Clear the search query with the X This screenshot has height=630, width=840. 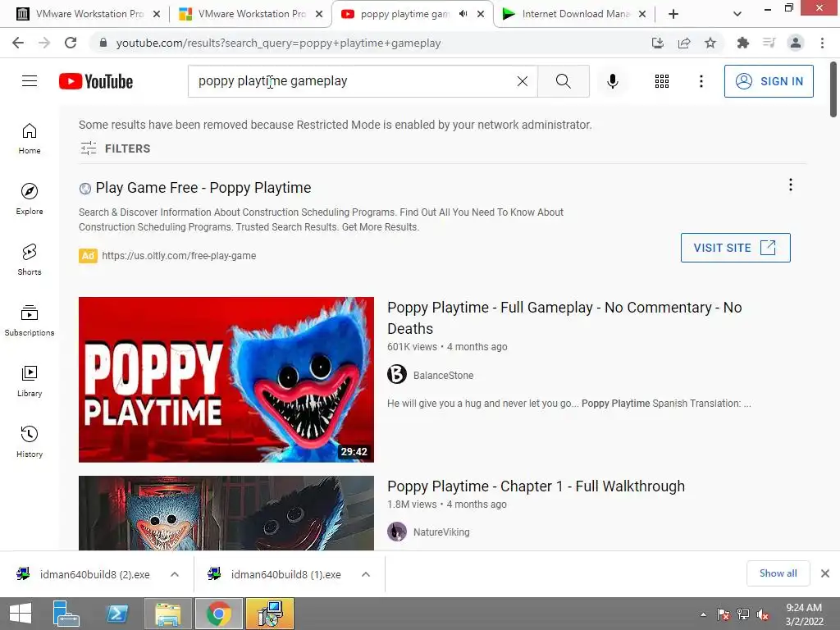click(523, 81)
